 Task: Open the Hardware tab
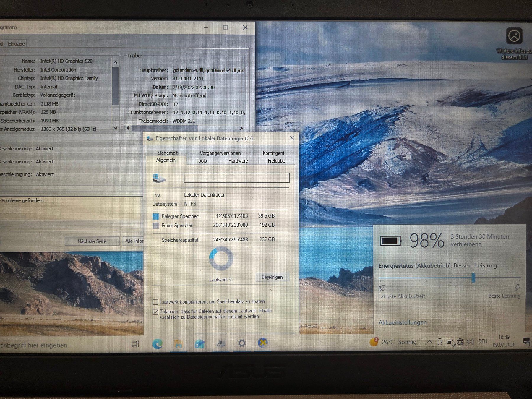pos(238,161)
